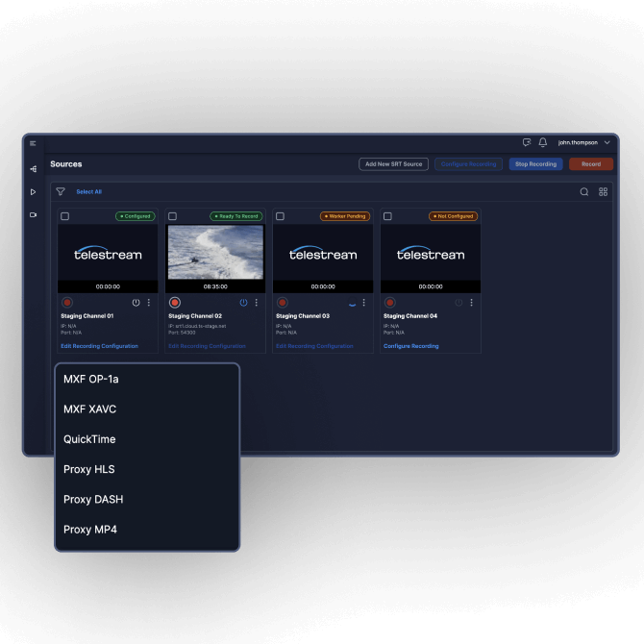Expand the john.thompson user dropdown
The width and height of the screenshot is (644, 644).
(582, 142)
